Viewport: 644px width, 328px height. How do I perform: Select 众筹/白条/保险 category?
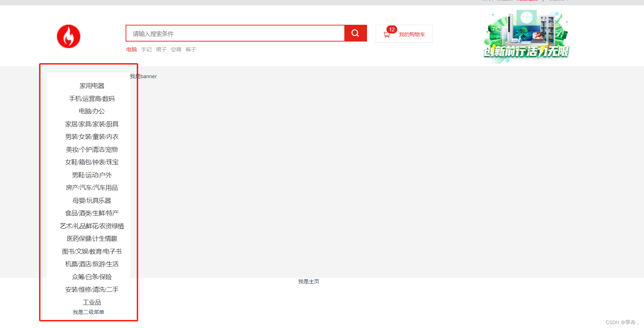92,277
